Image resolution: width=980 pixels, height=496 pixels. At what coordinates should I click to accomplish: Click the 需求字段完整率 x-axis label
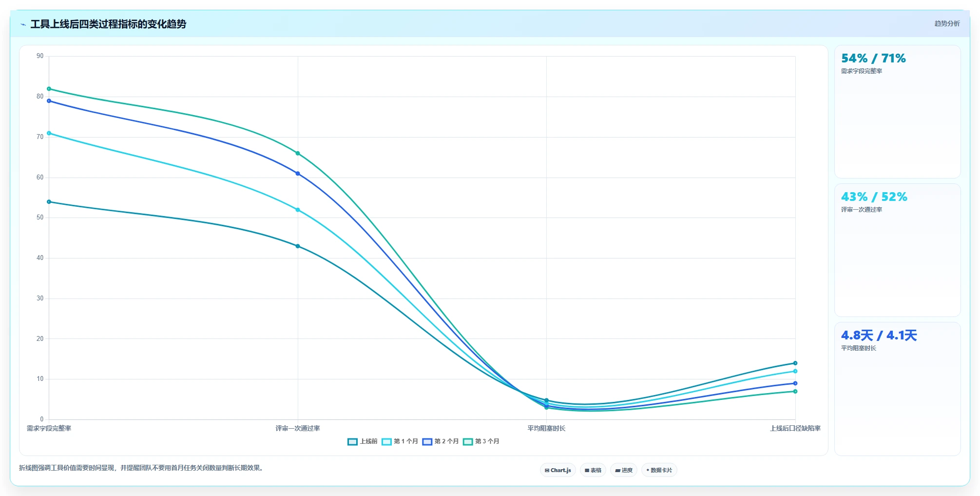point(49,428)
